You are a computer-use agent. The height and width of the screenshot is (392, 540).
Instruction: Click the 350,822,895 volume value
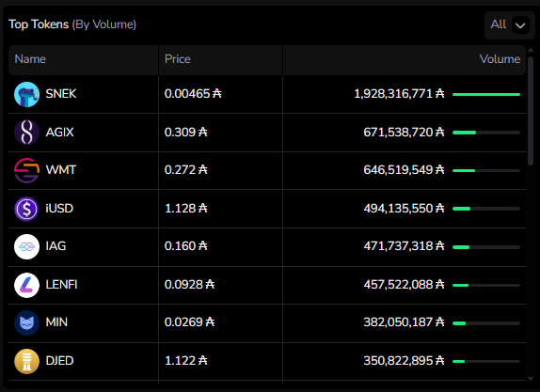(x=404, y=361)
